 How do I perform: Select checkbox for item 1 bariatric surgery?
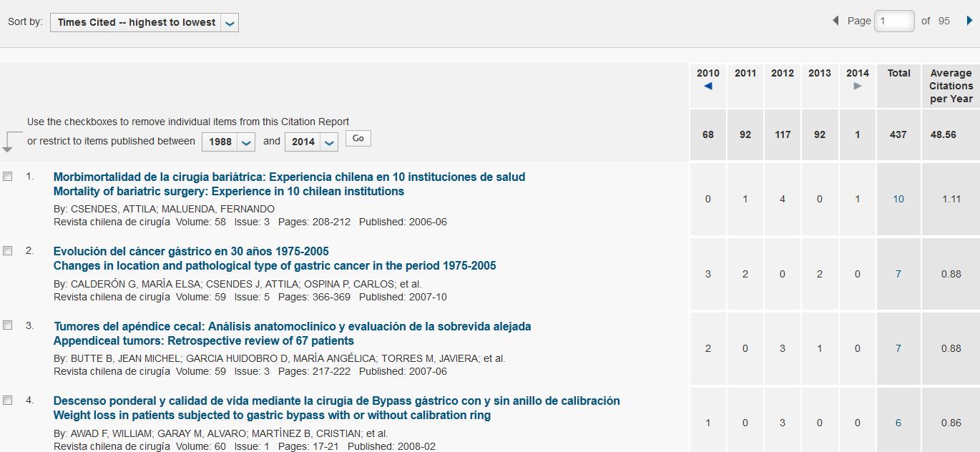click(8, 177)
